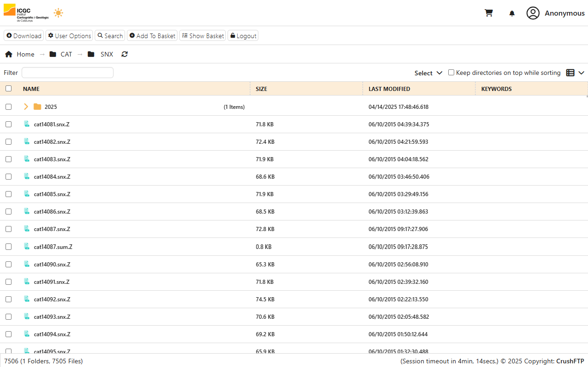The height and width of the screenshot is (367, 588).
Task: Click the ICGC logo
Action: click(x=26, y=13)
